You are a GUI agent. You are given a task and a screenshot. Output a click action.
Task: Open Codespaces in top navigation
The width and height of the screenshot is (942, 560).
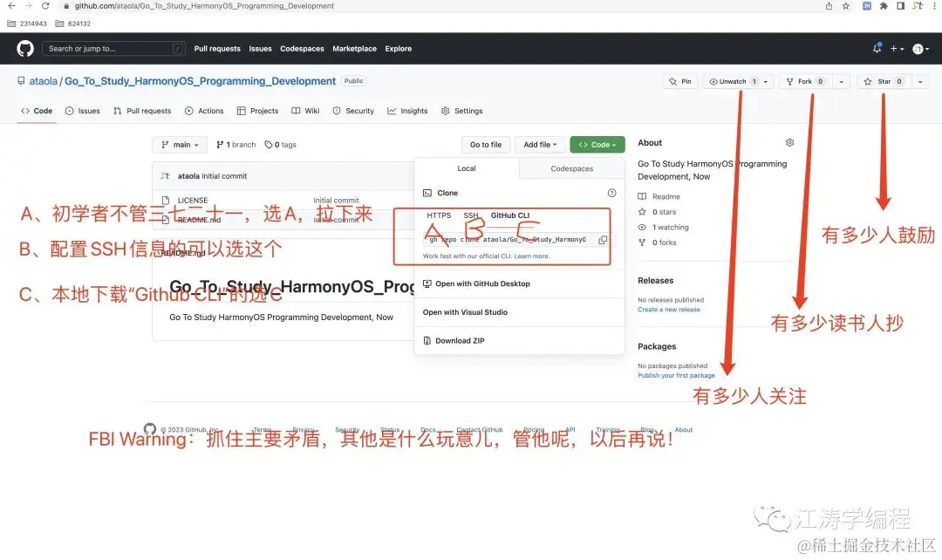click(x=302, y=49)
